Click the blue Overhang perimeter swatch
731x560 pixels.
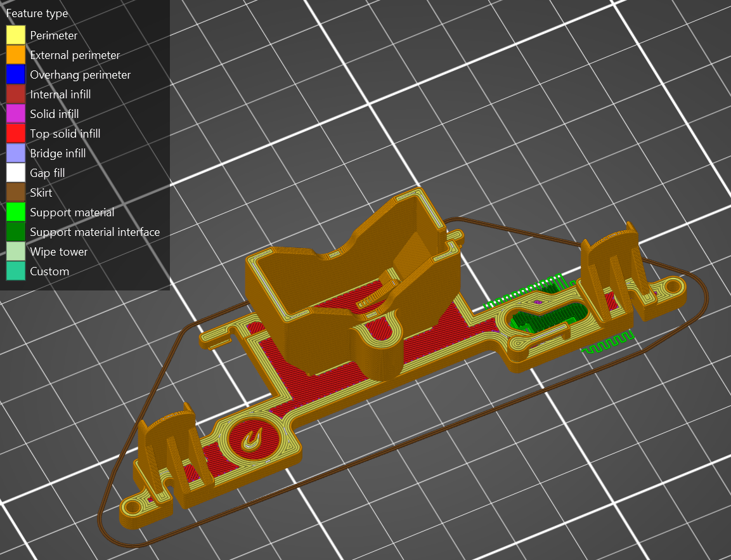click(x=15, y=75)
